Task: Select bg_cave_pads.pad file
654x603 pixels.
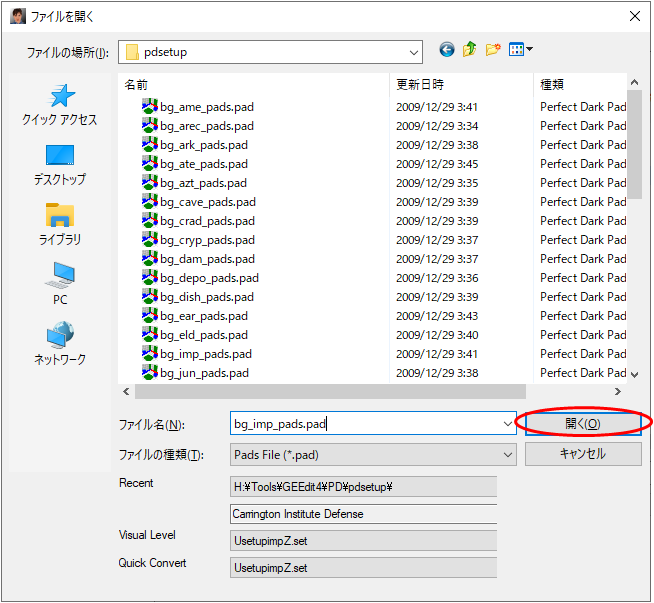Action: pos(207,202)
